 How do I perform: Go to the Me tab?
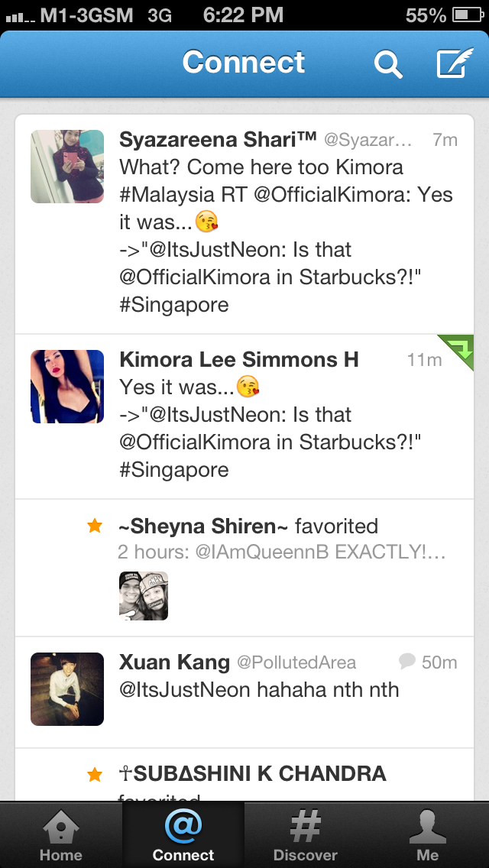coord(428,835)
